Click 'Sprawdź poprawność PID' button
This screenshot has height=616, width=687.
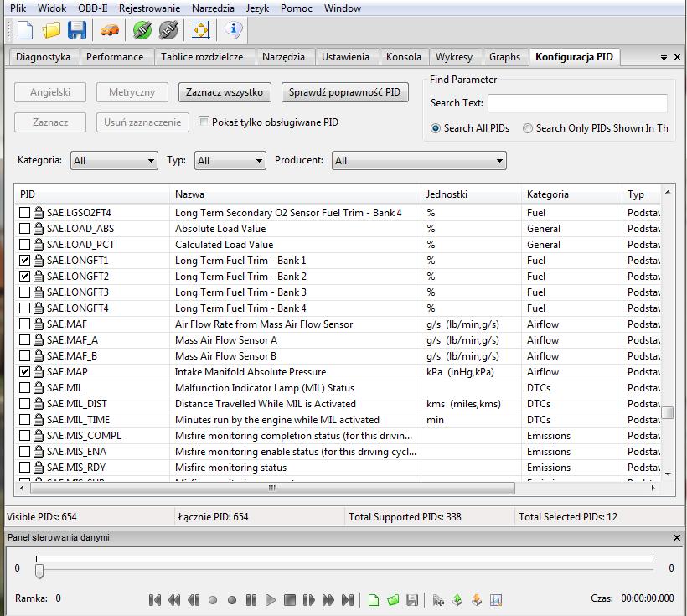tap(345, 92)
